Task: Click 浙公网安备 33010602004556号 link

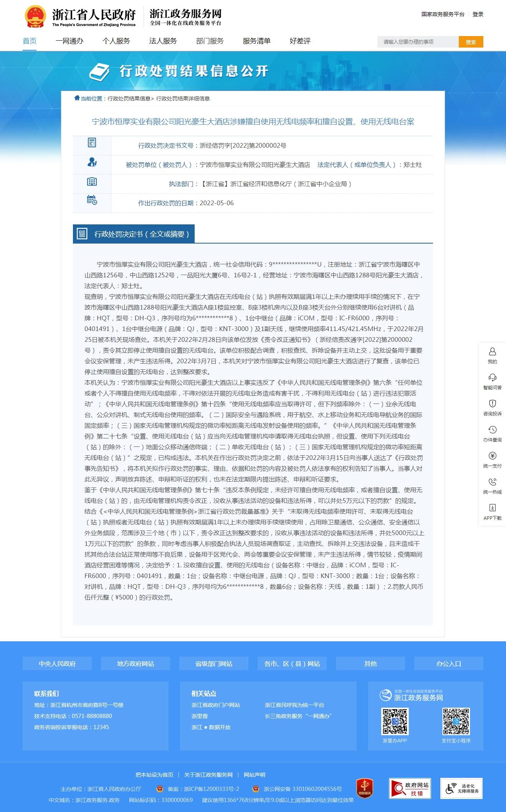Action: tap(303, 789)
